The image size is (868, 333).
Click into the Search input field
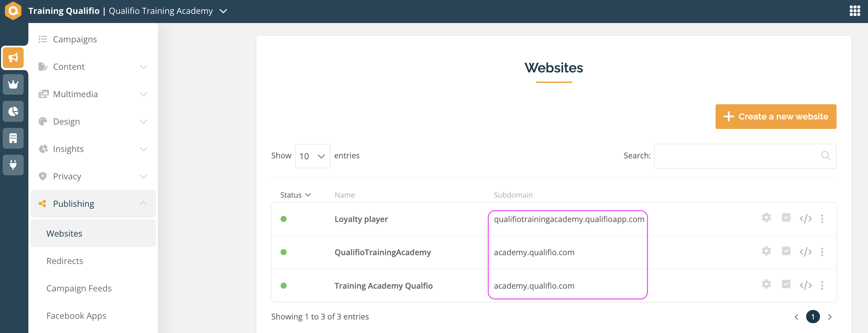tap(745, 156)
